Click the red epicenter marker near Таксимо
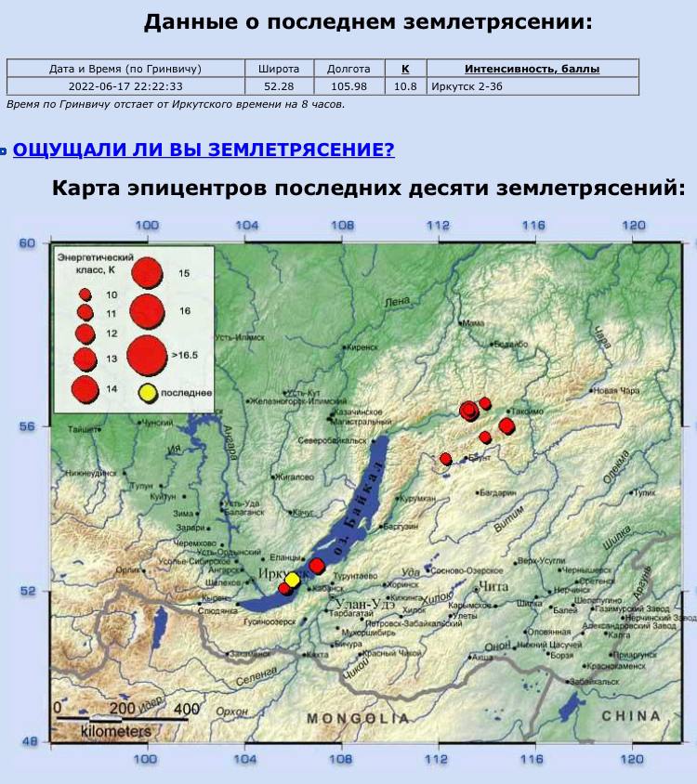 coord(506,426)
